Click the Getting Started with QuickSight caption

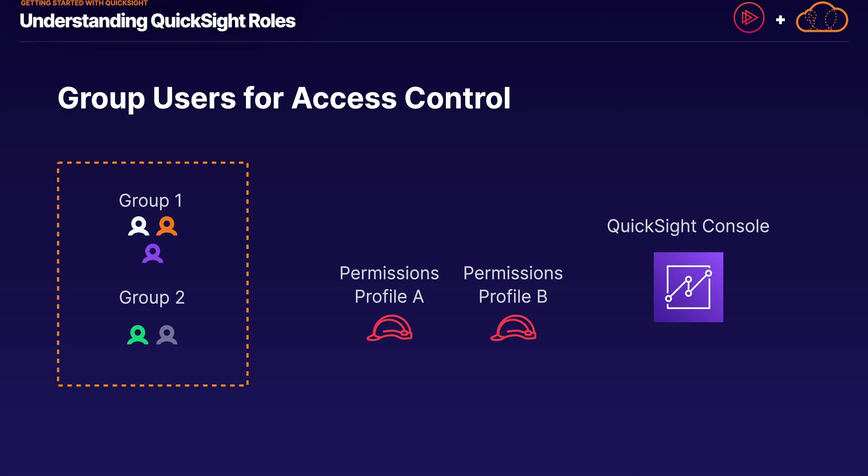click(84, 3)
